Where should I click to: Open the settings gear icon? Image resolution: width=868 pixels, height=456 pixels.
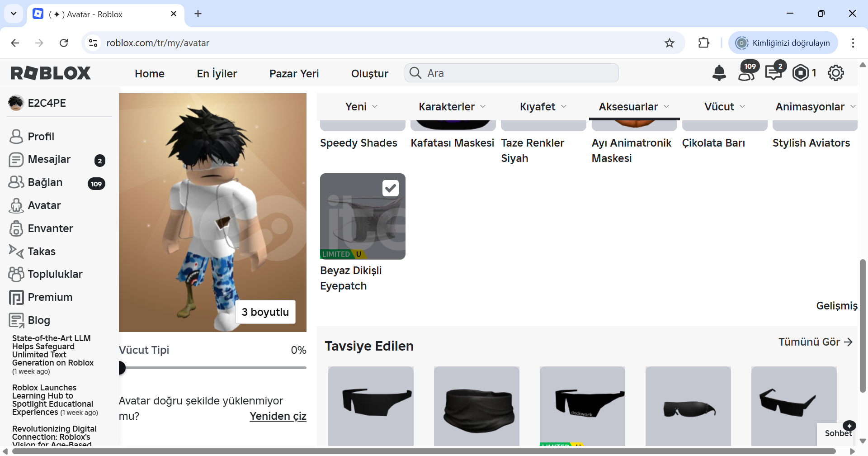click(835, 73)
